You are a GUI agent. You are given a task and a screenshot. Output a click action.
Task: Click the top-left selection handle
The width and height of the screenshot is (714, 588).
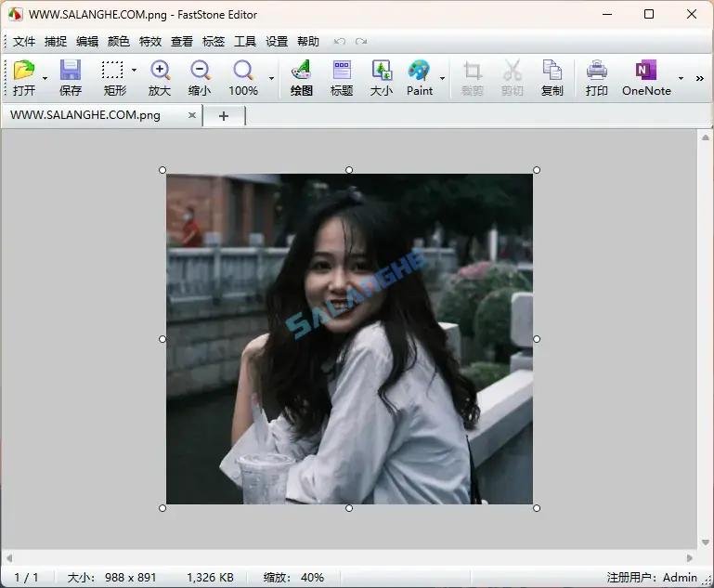162,170
